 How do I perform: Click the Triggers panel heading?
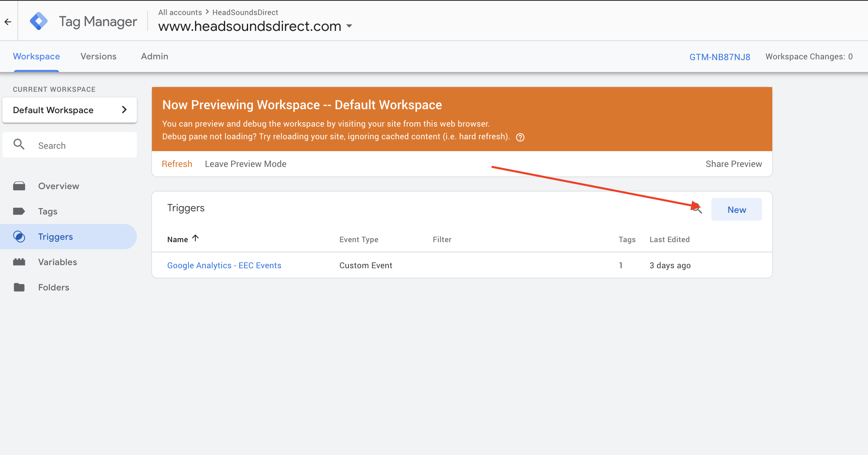click(x=186, y=208)
